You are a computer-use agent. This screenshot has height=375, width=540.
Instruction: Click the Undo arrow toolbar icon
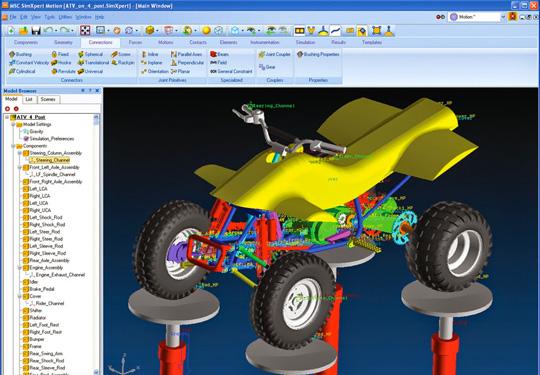pyautogui.click(x=48, y=31)
